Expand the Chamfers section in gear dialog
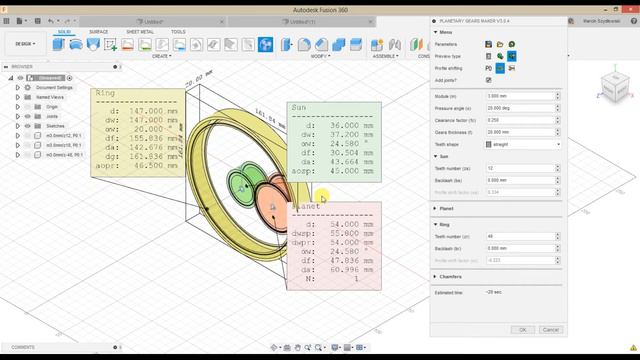640x360 pixels. [435, 277]
